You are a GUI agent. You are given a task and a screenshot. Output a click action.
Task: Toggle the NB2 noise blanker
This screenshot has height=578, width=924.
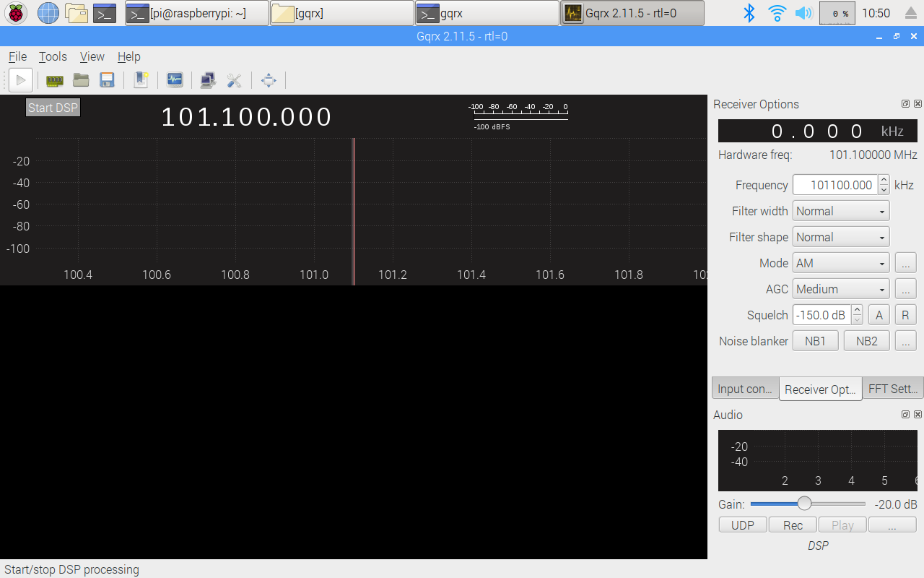[866, 341]
